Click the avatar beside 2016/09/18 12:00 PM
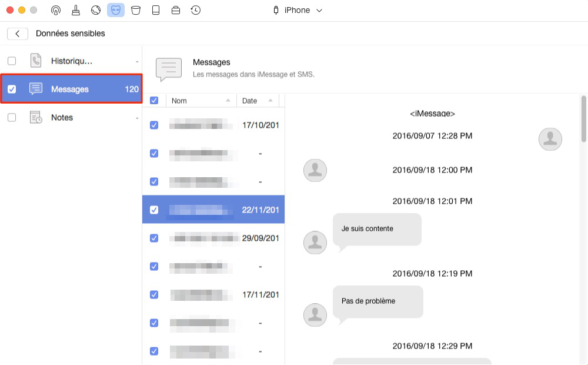Image resolution: width=588 pixels, height=365 pixels. tap(315, 170)
